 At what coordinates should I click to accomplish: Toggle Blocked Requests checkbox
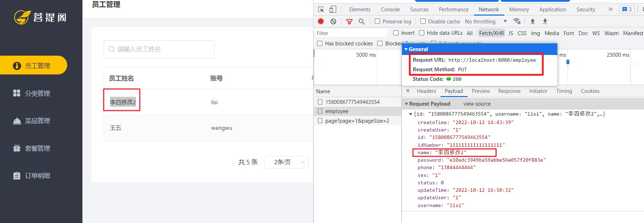coord(380,44)
